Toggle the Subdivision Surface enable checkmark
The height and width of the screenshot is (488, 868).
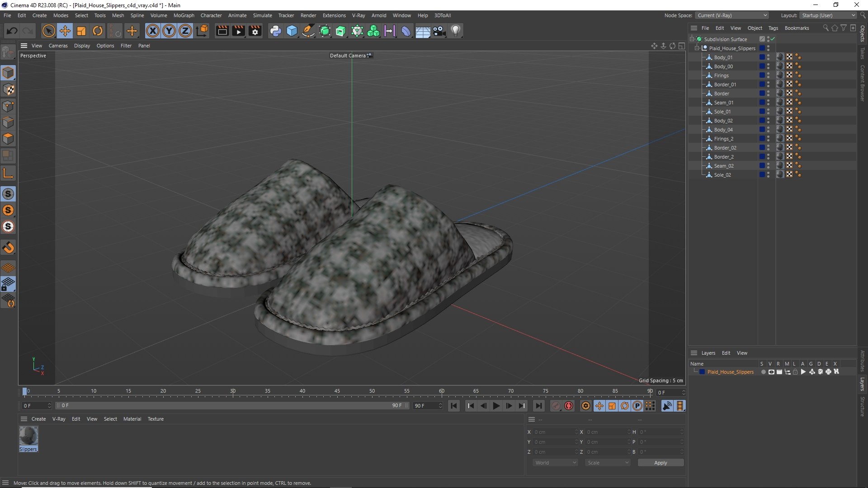coord(773,39)
